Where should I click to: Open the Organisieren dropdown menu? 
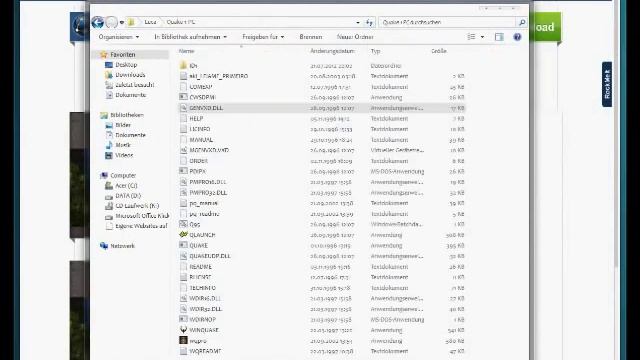119,37
